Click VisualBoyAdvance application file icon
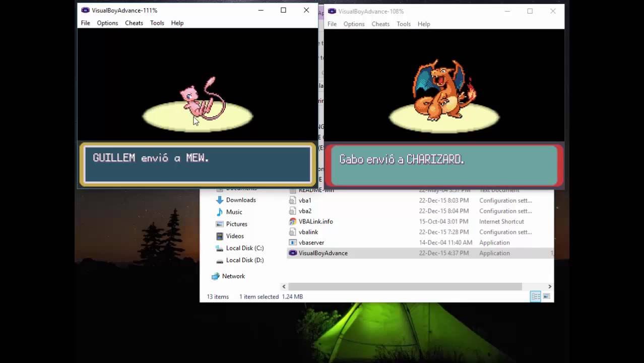Viewport: 644px width, 363px height. (x=293, y=253)
